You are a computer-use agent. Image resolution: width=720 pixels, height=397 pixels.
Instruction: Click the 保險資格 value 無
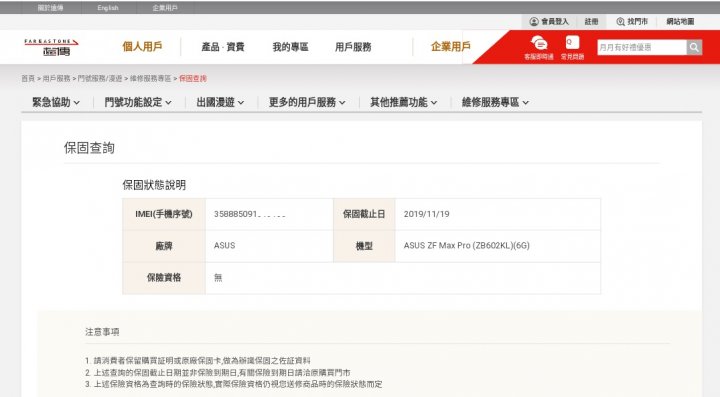[218, 277]
